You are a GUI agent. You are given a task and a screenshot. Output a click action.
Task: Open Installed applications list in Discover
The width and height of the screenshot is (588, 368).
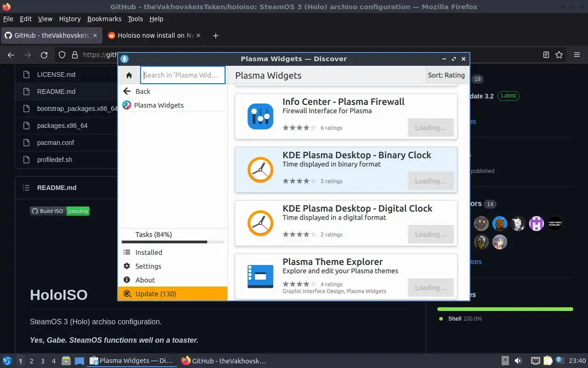172,253
